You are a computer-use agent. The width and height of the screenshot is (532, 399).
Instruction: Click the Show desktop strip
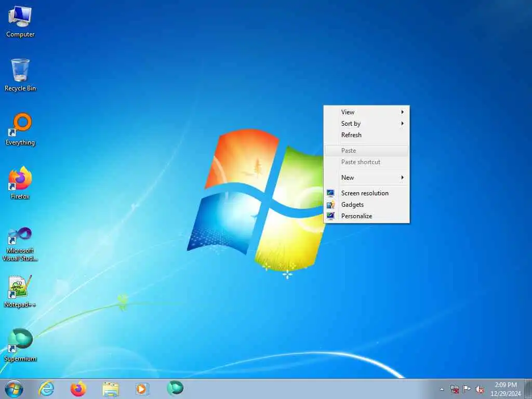pos(528,389)
